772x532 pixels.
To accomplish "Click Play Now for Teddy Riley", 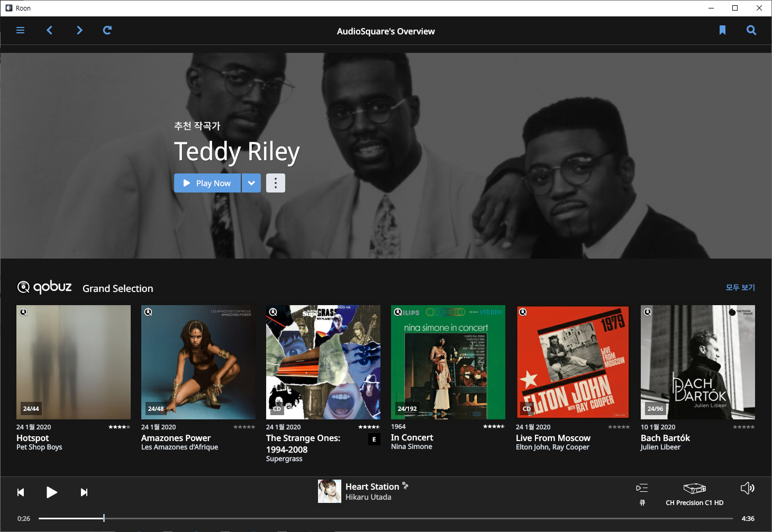I will click(207, 183).
